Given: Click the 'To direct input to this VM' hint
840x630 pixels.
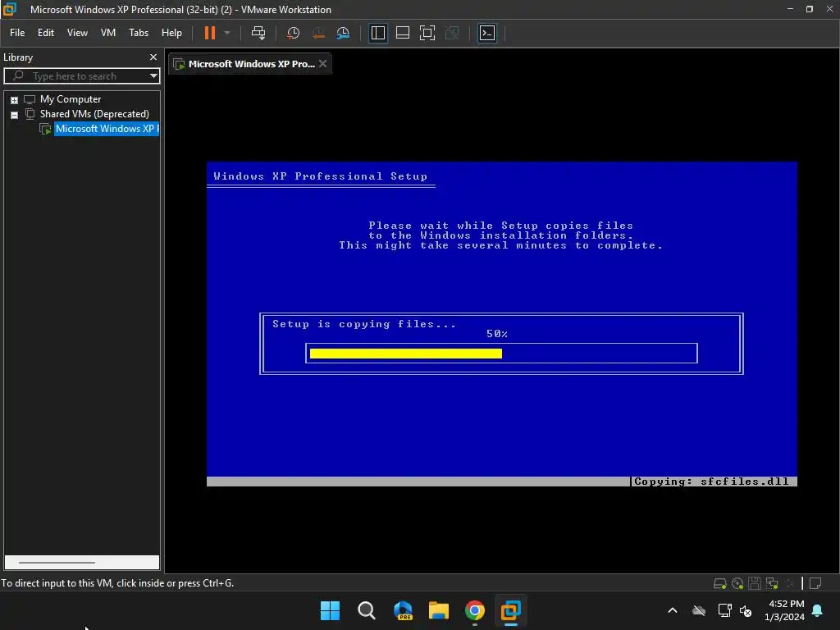Looking at the screenshot, I should [117, 583].
